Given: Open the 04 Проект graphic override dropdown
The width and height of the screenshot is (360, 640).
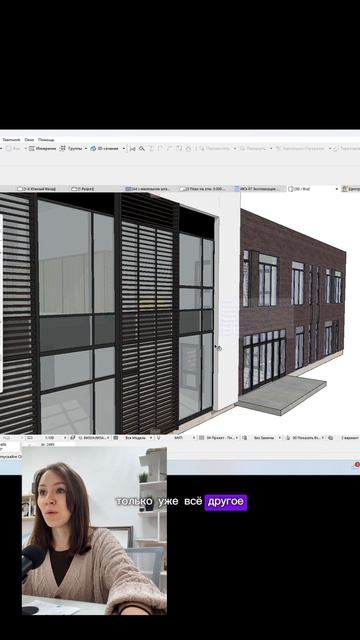Looking at the screenshot, I should 220,438.
